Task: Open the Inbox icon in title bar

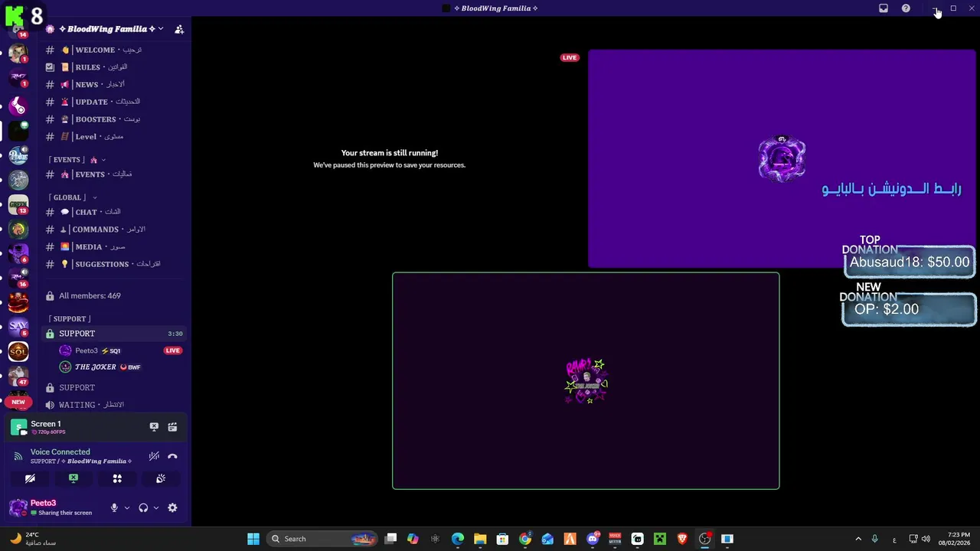Action: coord(884,8)
